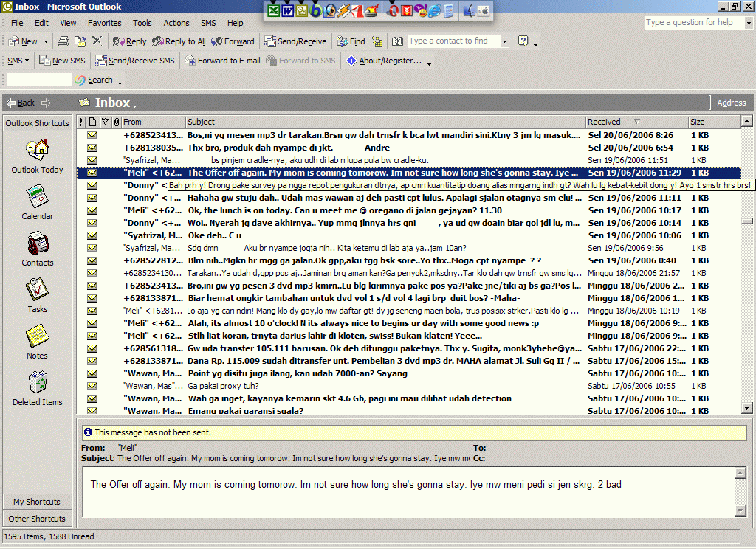Open the Contacts shortcut

(x=37, y=249)
